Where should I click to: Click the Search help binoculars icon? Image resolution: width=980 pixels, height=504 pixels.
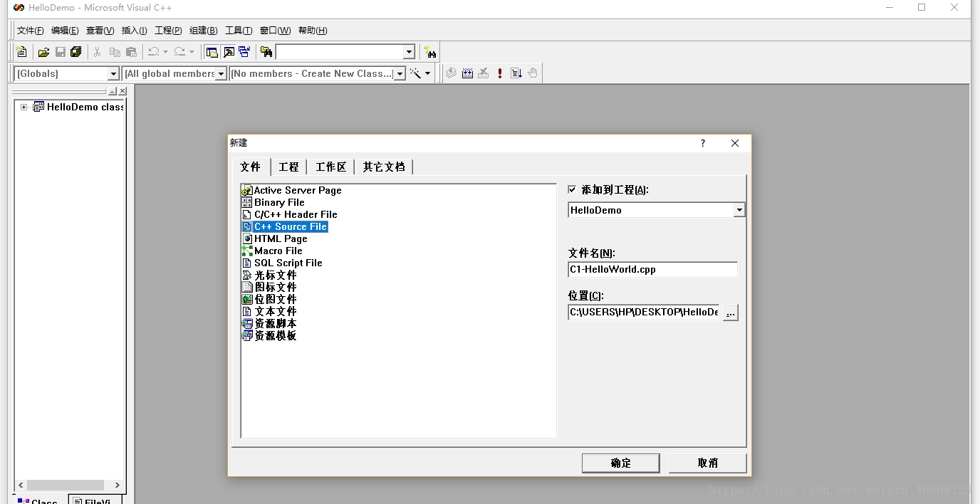coord(430,52)
